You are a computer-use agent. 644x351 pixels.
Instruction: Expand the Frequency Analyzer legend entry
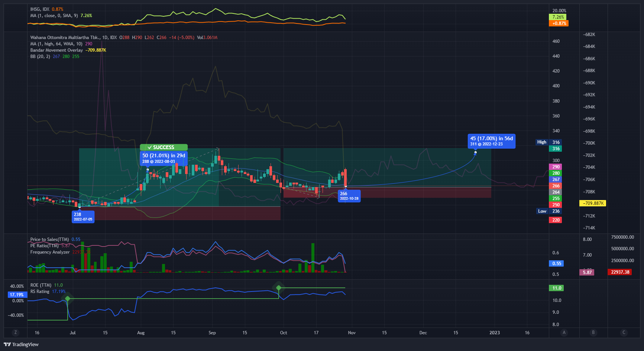pyautogui.click(x=49, y=252)
